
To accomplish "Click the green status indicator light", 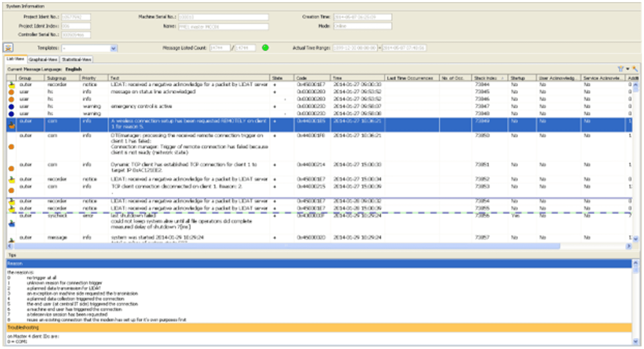I will [x=265, y=48].
